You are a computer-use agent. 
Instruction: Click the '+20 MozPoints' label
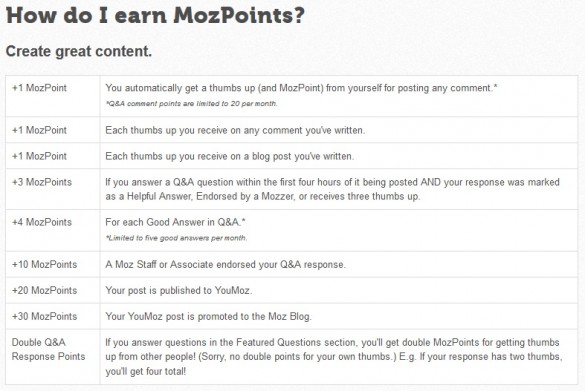click(44, 290)
